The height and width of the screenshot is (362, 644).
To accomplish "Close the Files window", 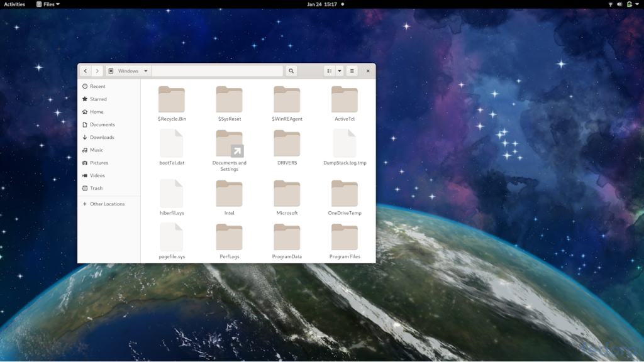I will 368,71.
